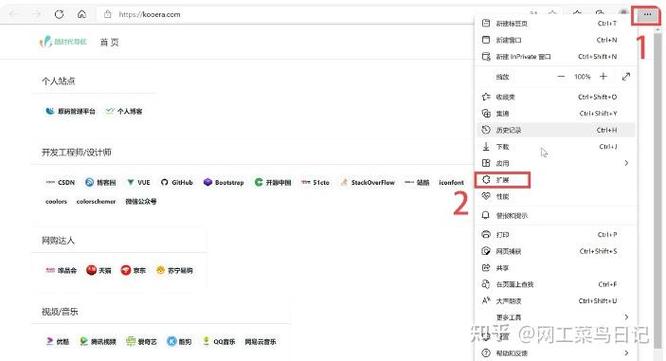Select Print (Ctrl+P) menu entry
Viewport: 666px width, 361px height.
[555, 234]
